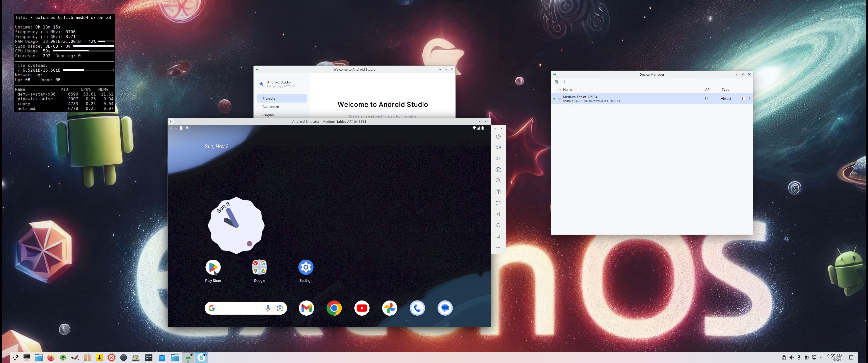Launch Firefox from the taskbar
This screenshot has width=868, height=363.
coord(51,357)
